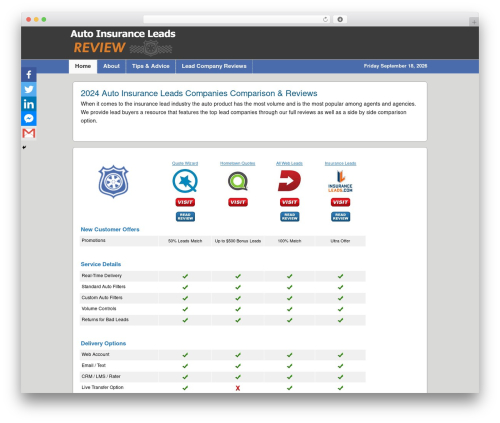Image resolution: width=500 pixels, height=423 pixels.
Task: Click the '50% Leads Match' promotion cell
Action: (x=185, y=241)
